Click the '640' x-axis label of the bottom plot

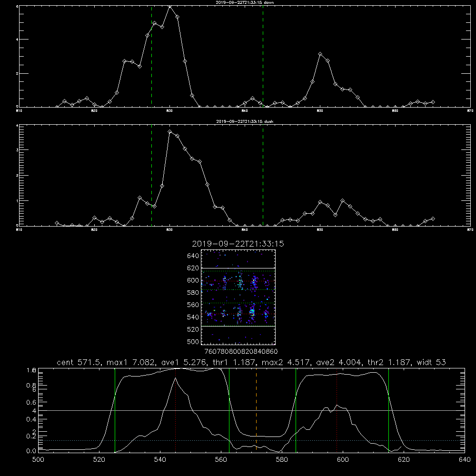click(x=465, y=460)
